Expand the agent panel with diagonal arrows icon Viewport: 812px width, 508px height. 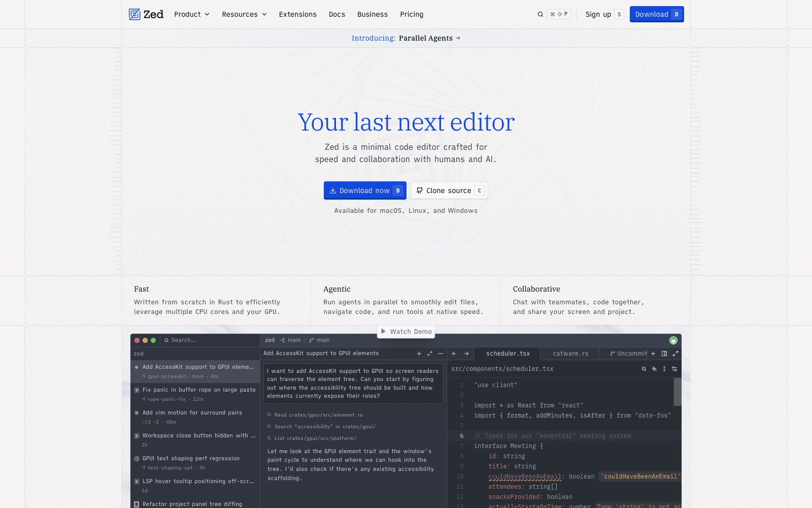coord(430,354)
